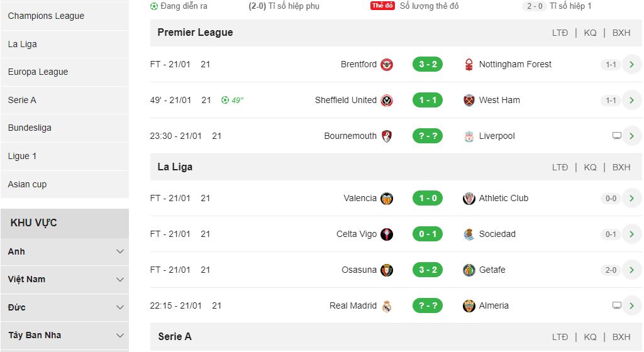
Task: Click the Osasuna 3 - 2 score badge
Action: (428, 270)
